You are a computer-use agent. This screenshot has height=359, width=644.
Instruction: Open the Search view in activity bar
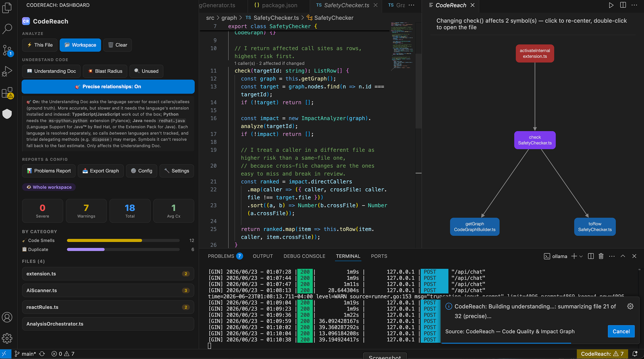pyautogui.click(x=7, y=29)
